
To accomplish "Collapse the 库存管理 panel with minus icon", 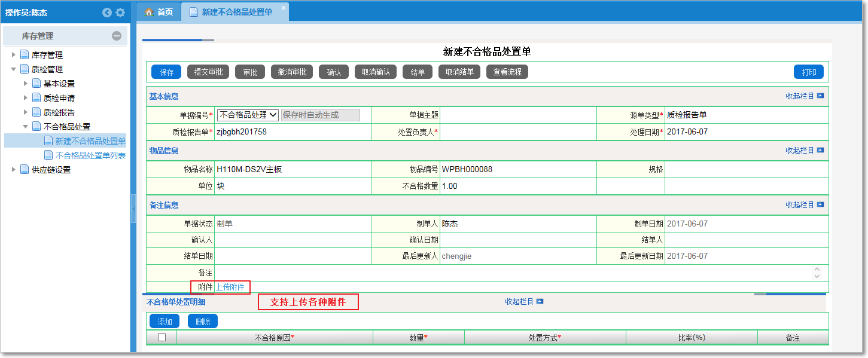I will [117, 36].
